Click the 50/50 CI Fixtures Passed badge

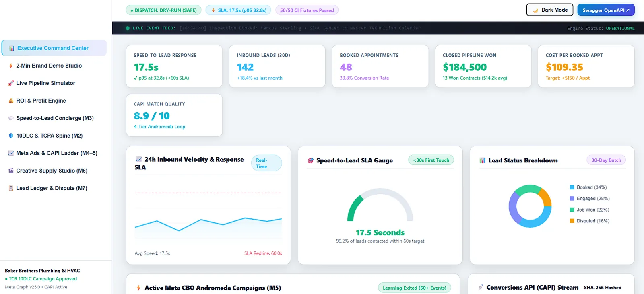(307, 10)
